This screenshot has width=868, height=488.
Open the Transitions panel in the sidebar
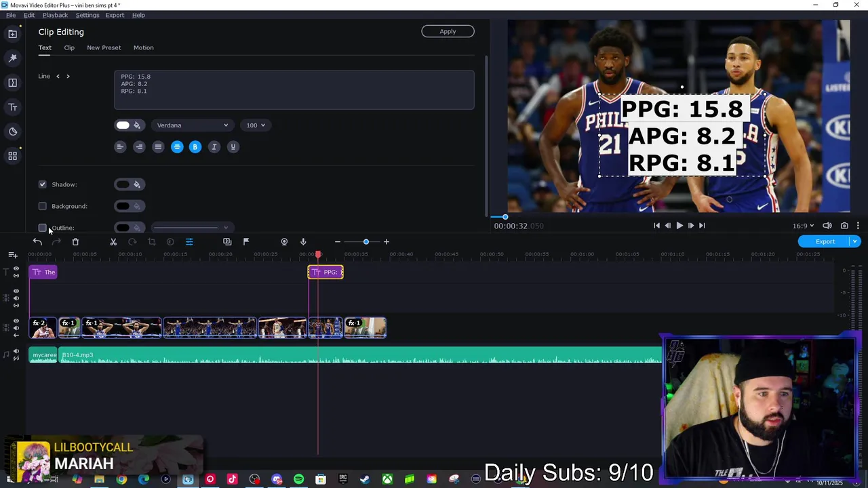tap(12, 83)
